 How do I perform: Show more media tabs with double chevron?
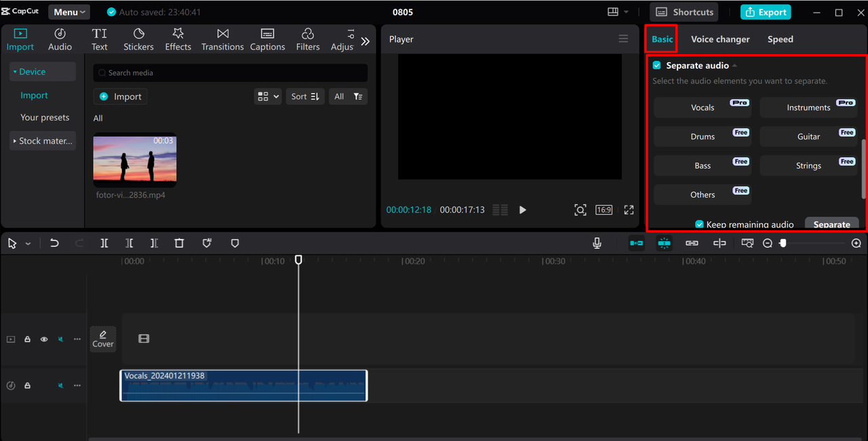[x=365, y=41]
